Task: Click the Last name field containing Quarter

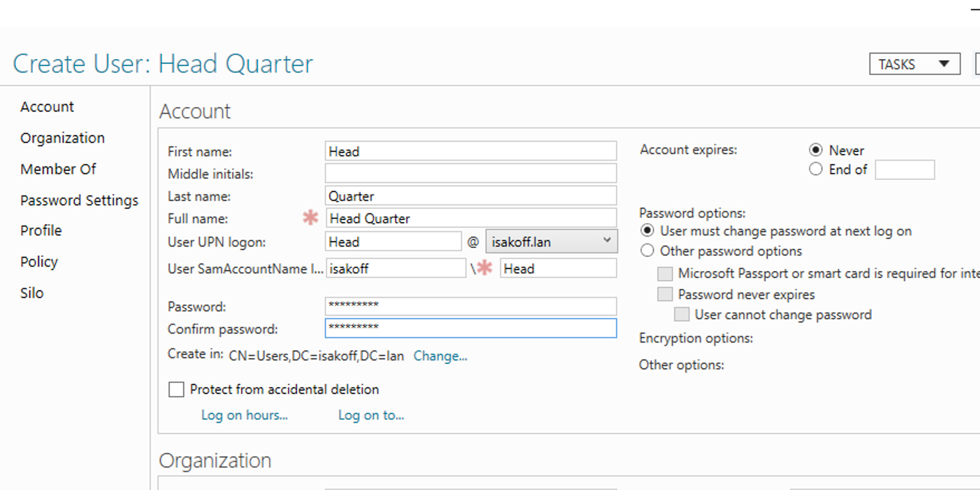Action: pyautogui.click(x=470, y=196)
